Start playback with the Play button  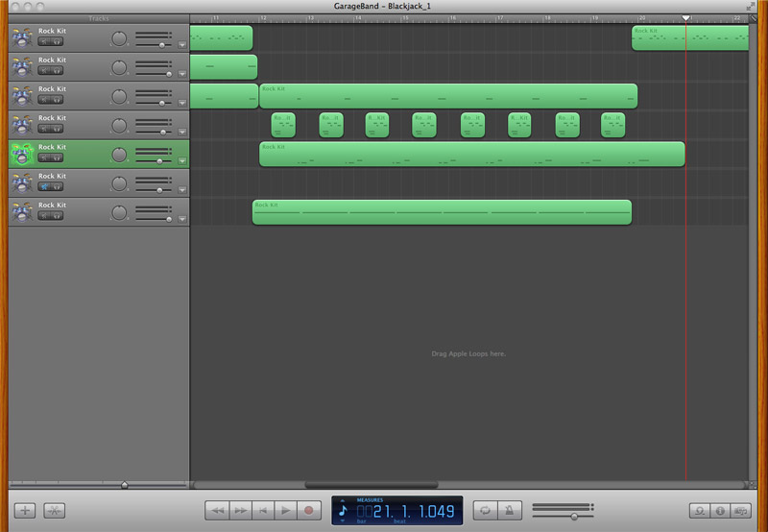(285, 511)
